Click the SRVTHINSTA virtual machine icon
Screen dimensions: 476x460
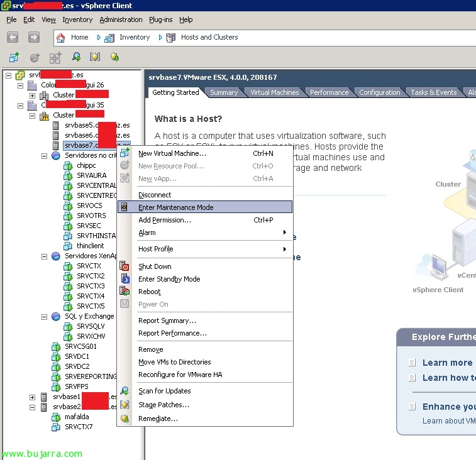(68, 236)
